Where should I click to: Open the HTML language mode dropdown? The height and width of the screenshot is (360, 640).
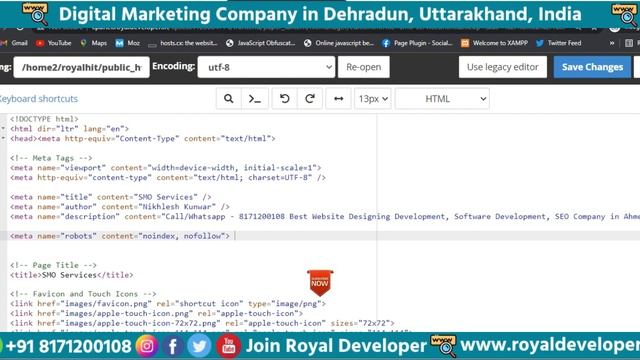(442, 99)
